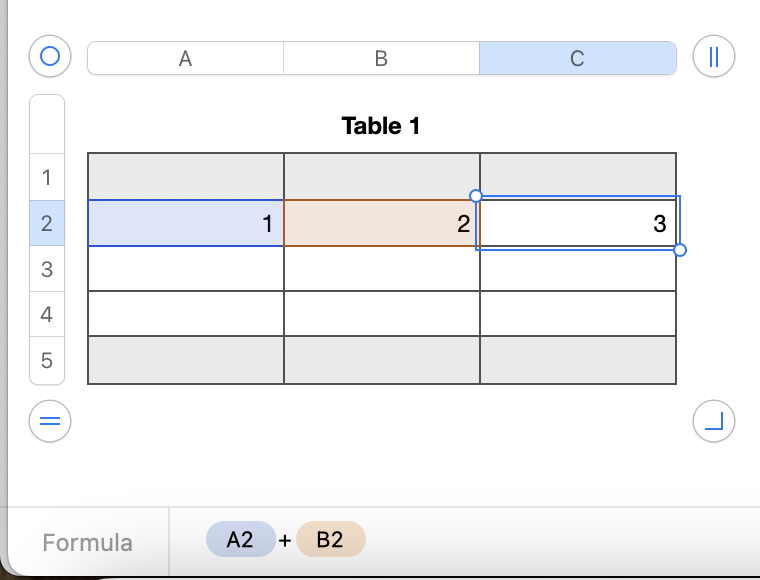Select cell containing value 2
760x580 pixels.
381,224
